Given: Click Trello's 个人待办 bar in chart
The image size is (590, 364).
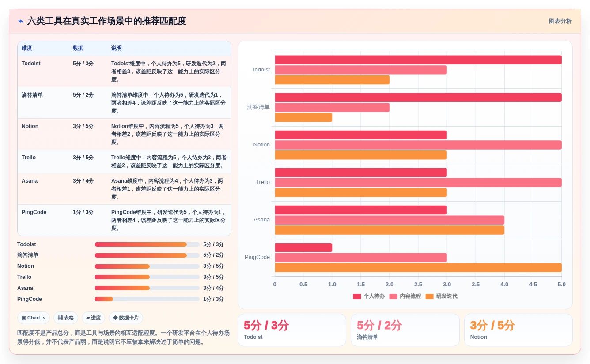Looking at the screenshot, I should tap(361, 173).
